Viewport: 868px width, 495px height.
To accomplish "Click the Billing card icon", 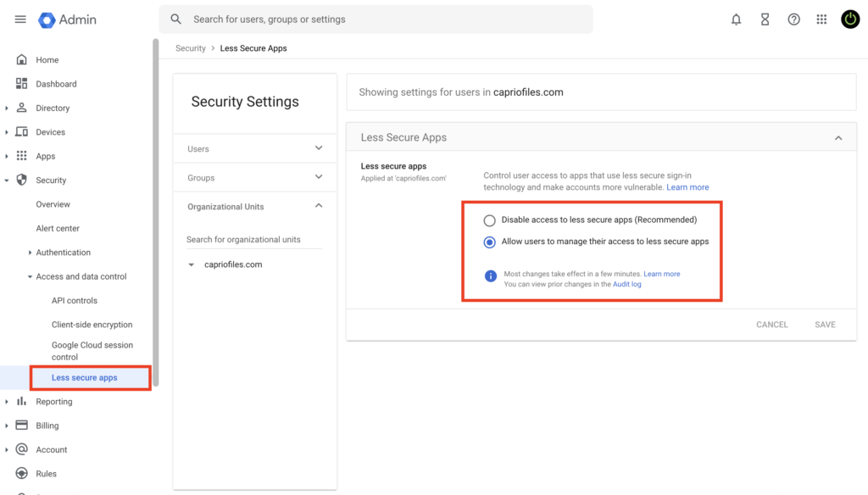I will [21, 425].
